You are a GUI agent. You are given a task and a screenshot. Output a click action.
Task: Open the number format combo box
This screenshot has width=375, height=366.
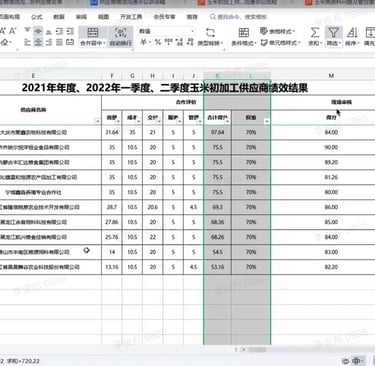pyautogui.click(x=166, y=31)
